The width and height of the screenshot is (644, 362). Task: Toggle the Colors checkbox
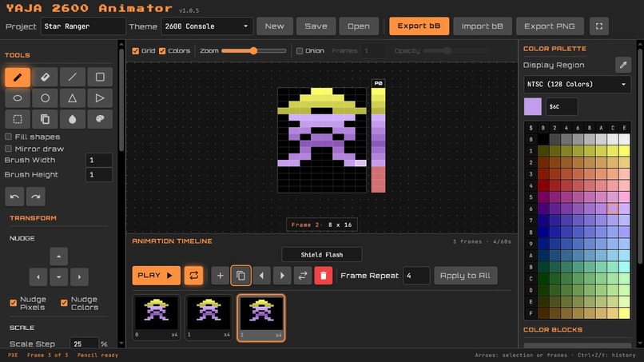[x=162, y=51]
